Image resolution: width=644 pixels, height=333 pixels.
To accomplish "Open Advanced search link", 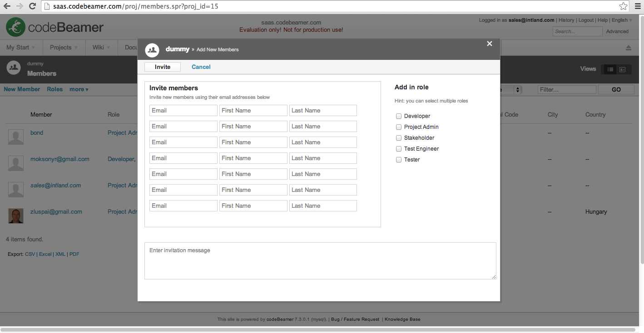I will pos(618,31).
